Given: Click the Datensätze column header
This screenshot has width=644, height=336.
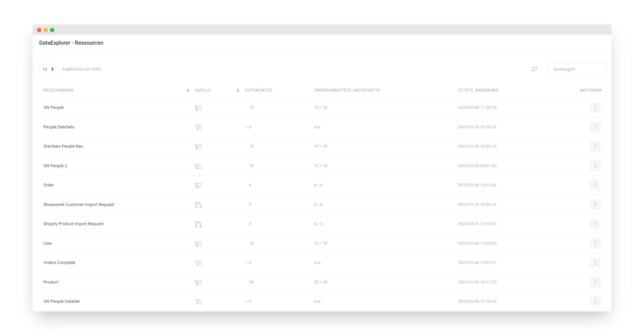Looking at the screenshot, I should [x=258, y=90].
